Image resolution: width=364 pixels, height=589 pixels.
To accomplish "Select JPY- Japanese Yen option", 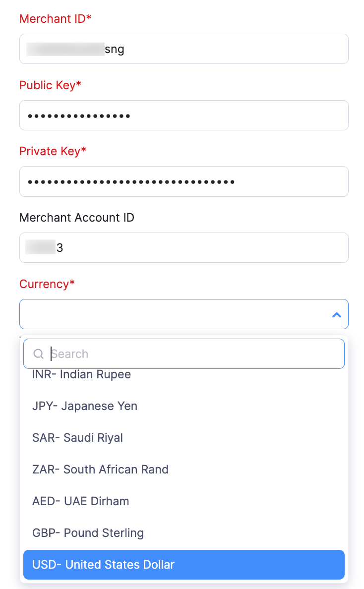I will [85, 406].
